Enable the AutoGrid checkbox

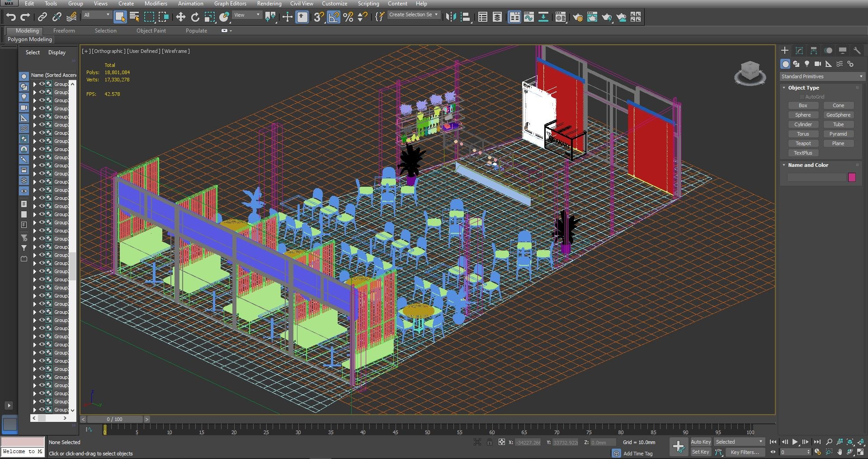tap(802, 97)
